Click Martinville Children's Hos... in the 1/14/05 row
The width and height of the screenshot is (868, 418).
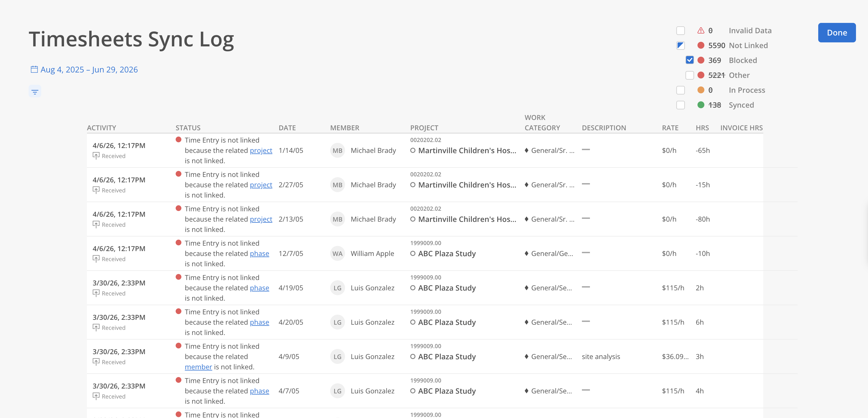click(x=467, y=150)
